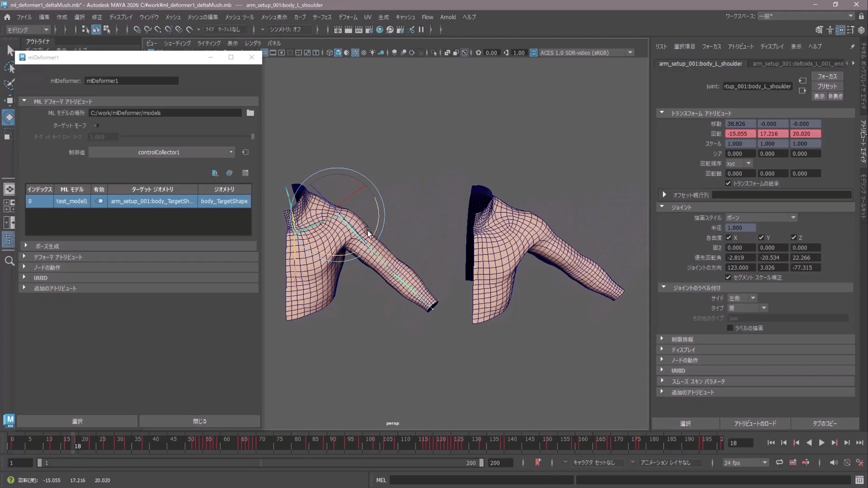Image resolution: width=868 pixels, height=488 pixels.
Task: Toggle the enabled switch for test_model1
Action: tap(99, 201)
